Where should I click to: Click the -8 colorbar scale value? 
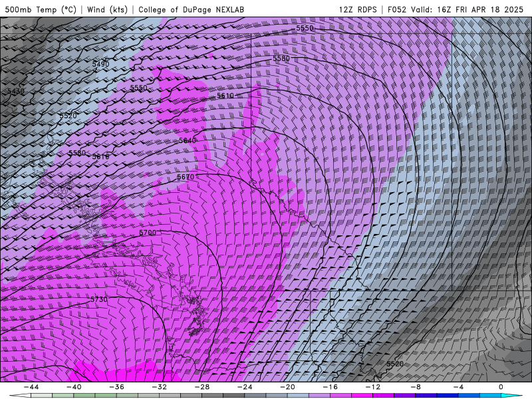pos(416,387)
